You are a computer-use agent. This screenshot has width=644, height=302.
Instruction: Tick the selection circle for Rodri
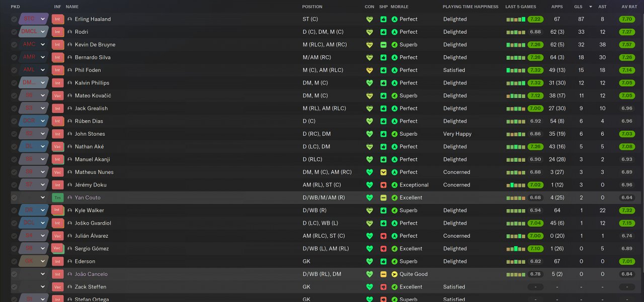coord(14,32)
